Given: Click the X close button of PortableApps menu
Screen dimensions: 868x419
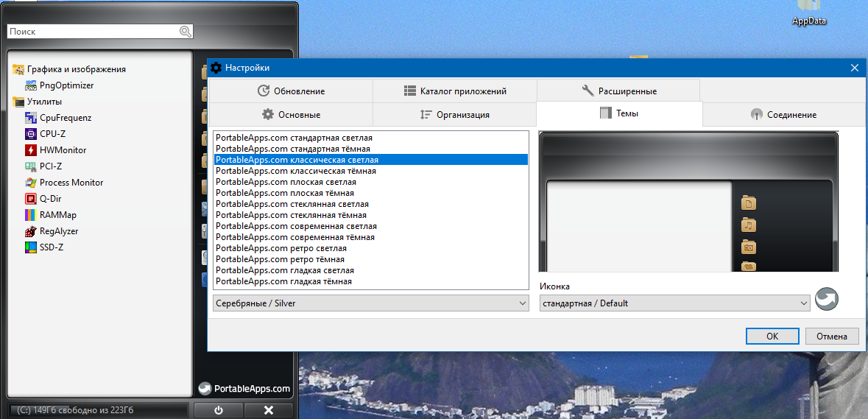Looking at the screenshot, I should 269,410.
